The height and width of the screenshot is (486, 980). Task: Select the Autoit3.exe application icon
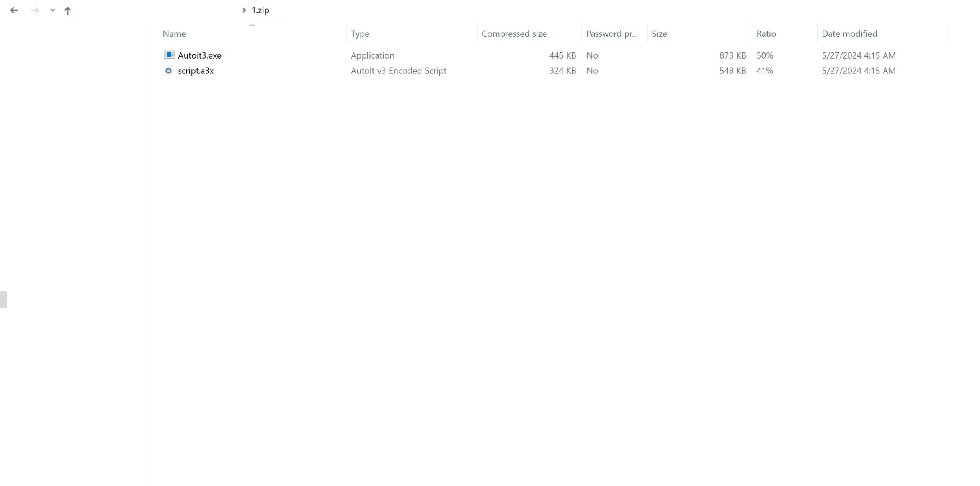[x=169, y=55]
